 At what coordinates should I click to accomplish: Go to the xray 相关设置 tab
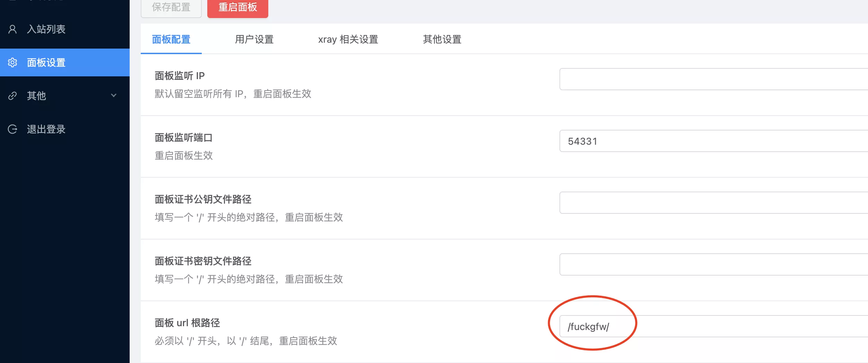click(348, 40)
